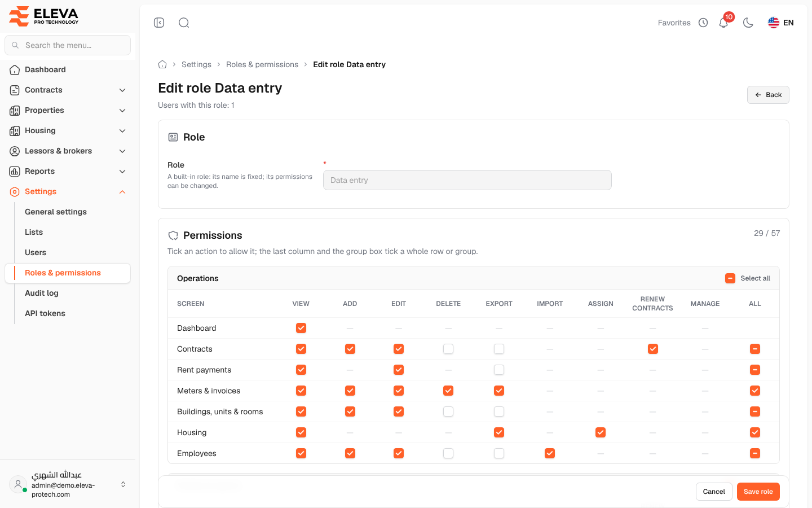Open notifications bell with 10 badge
This screenshot has width=812, height=508.
[723, 23]
